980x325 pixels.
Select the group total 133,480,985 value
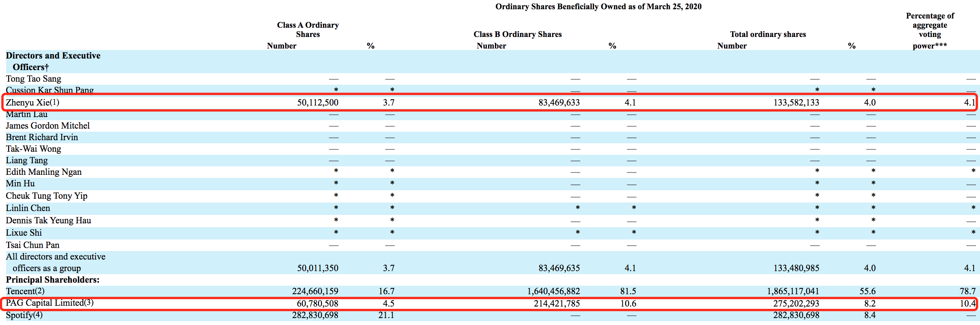[796, 268]
